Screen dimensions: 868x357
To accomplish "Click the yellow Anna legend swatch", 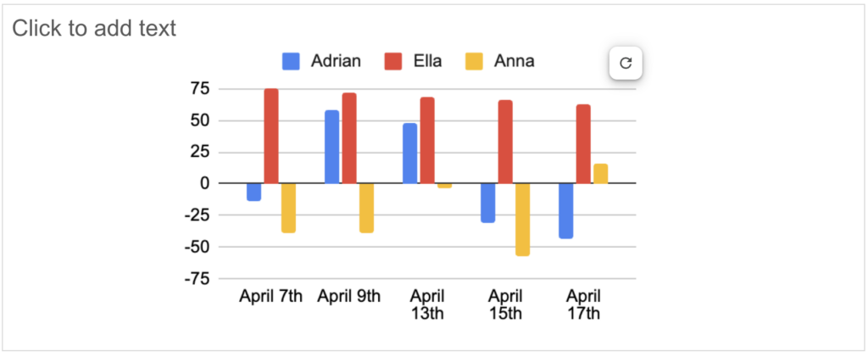I will click(474, 61).
